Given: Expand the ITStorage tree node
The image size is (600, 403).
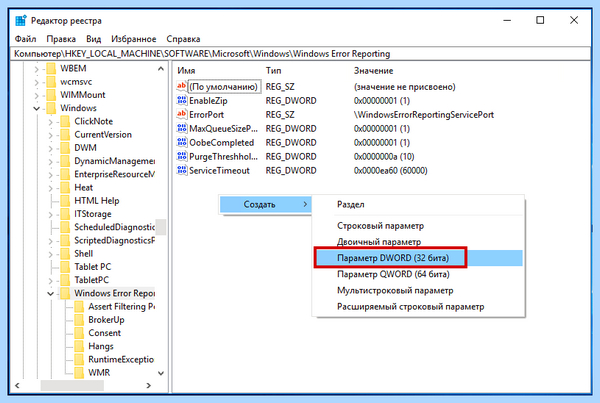Looking at the screenshot, I should point(51,214).
